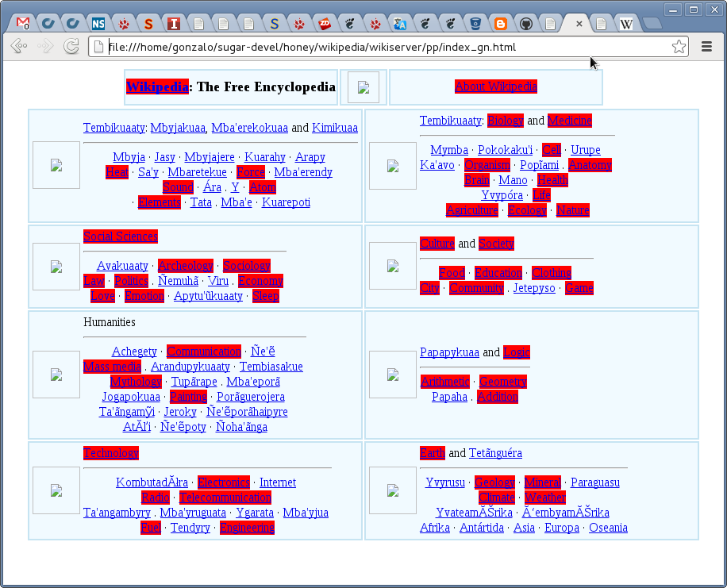Click the broken image in the Mbyjakuaa section

pyautogui.click(x=56, y=165)
